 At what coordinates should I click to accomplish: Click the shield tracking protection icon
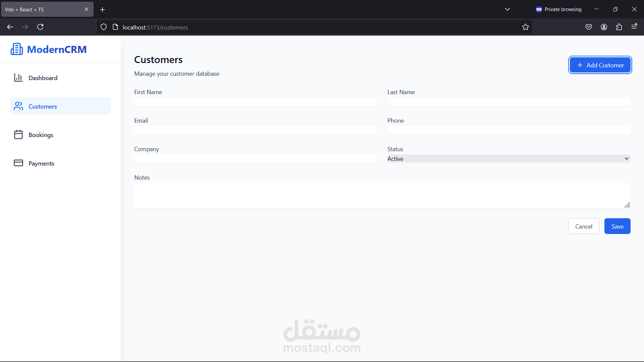[104, 27]
